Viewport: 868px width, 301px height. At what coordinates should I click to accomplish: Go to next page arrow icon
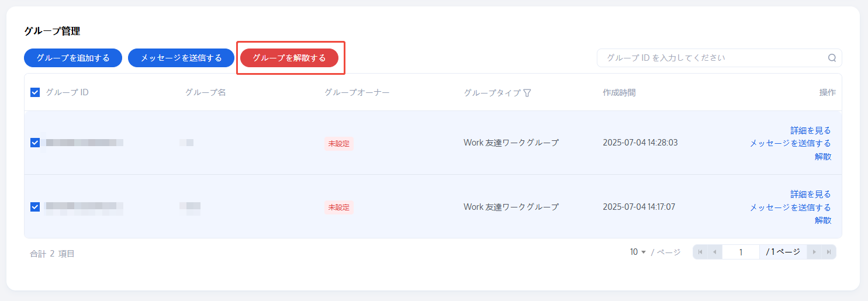point(814,252)
